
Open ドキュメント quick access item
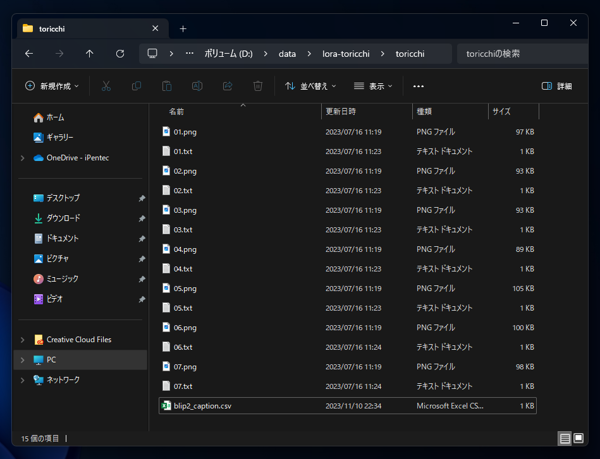click(56, 239)
